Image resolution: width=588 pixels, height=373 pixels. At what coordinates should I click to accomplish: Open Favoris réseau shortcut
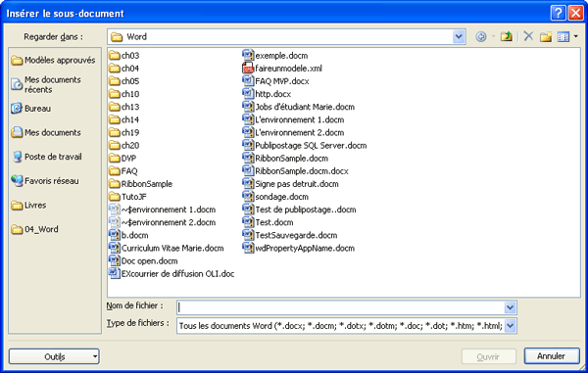[45, 181]
